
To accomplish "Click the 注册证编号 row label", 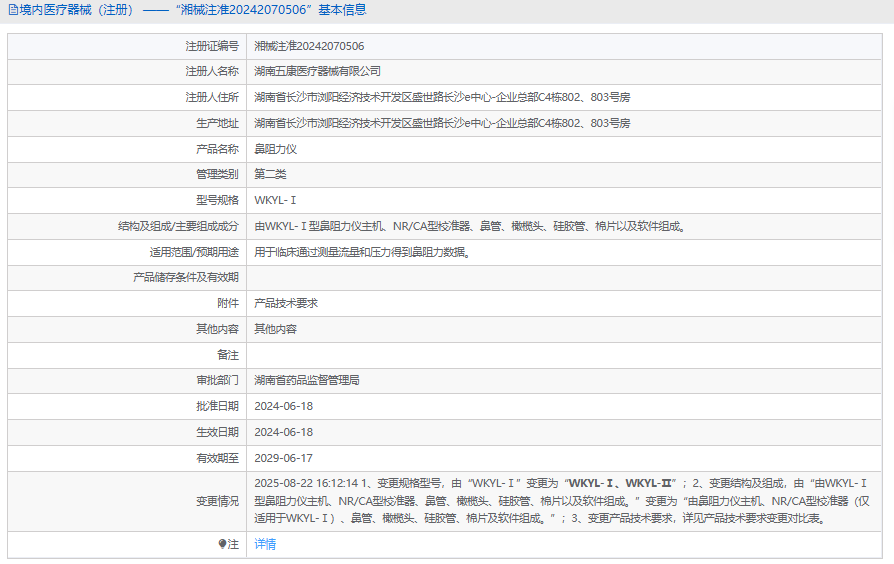I will 212,46.
